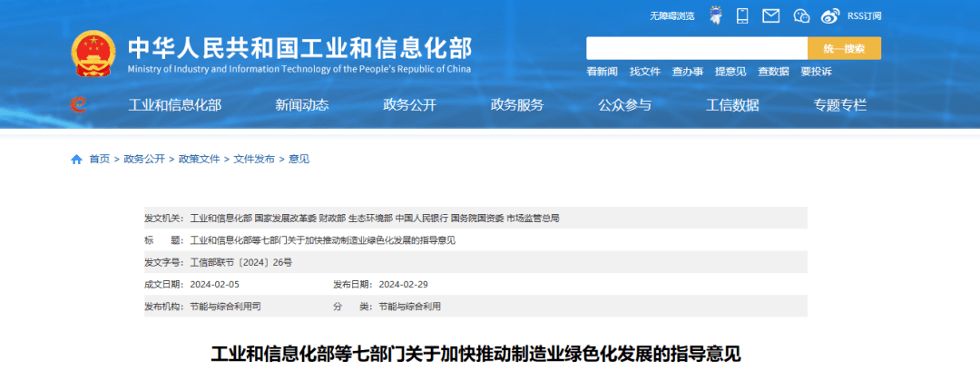Click the home icon in breadcrumb

coord(76,159)
